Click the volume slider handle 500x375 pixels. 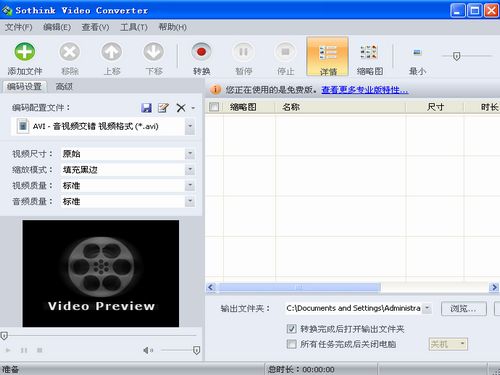point(196,350)
